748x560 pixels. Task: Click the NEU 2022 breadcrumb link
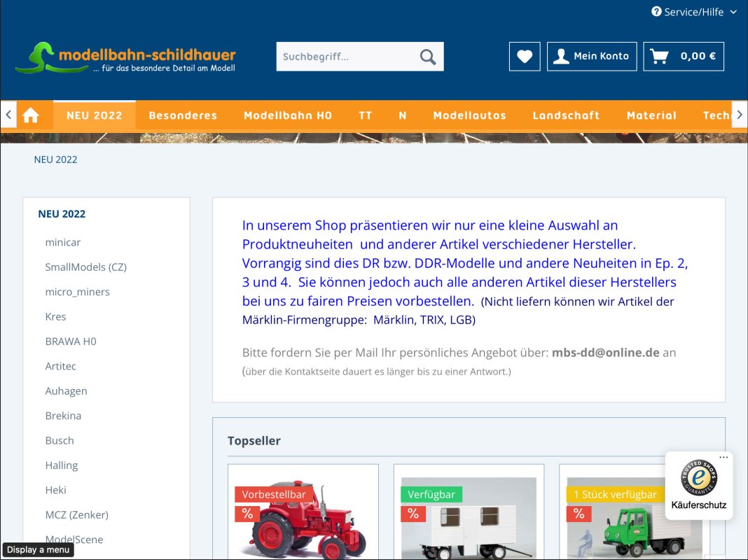click(x=55, y=160)
